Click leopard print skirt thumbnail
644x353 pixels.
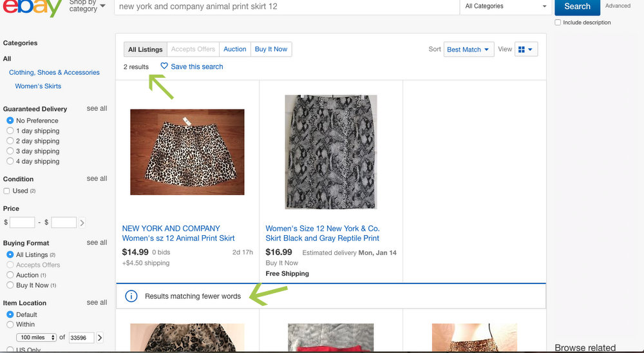tap(187, 152)
